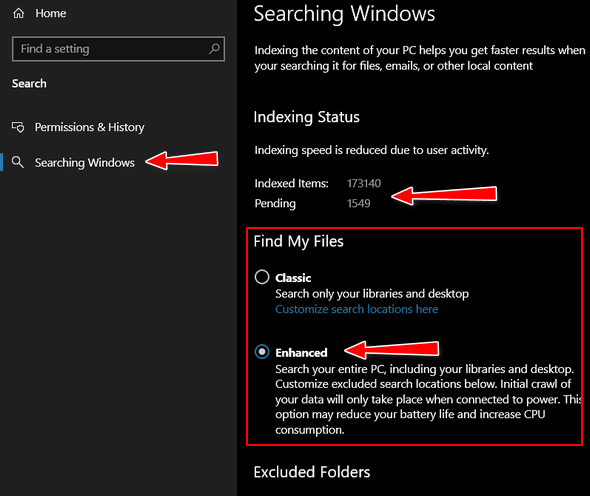Click the Home house icon
This screenshot has height=496, width=590.
click(18, 14)
